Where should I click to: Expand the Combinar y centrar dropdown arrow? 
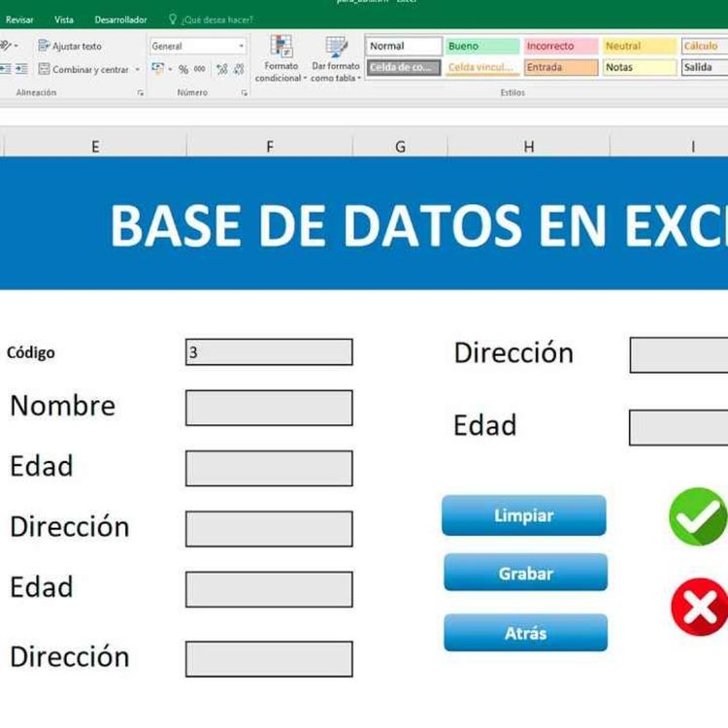point(138,69)
